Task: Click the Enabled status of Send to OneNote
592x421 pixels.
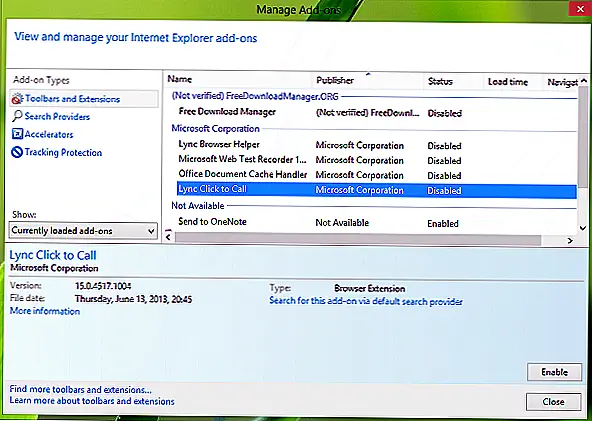Action: coord(443,224)
